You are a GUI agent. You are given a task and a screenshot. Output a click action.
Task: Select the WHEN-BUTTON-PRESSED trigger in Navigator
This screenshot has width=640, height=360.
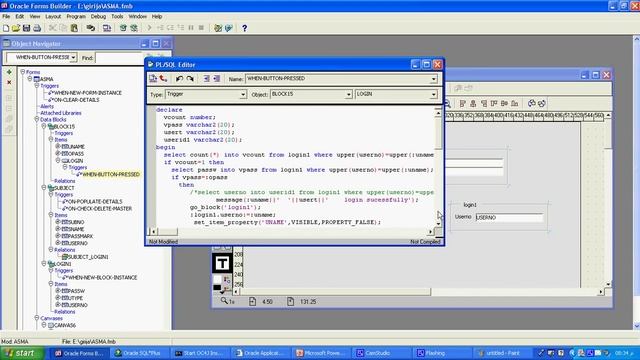point(111,174)
